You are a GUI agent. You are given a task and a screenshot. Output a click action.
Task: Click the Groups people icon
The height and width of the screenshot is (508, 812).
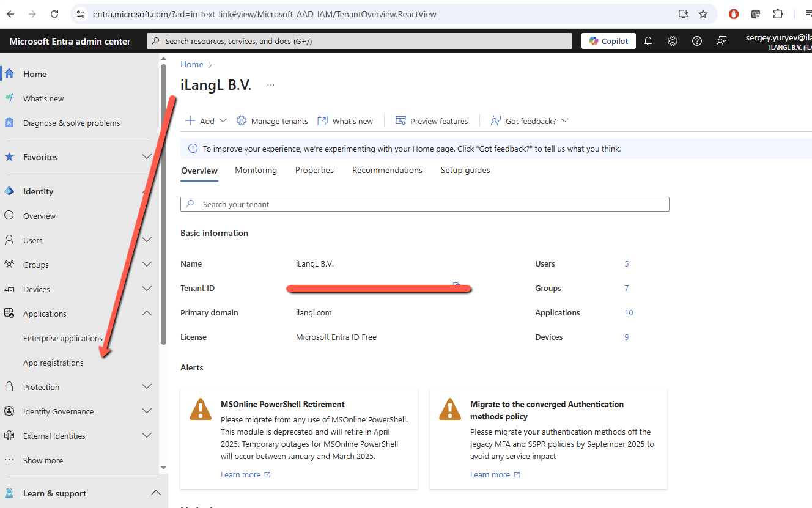9,265
